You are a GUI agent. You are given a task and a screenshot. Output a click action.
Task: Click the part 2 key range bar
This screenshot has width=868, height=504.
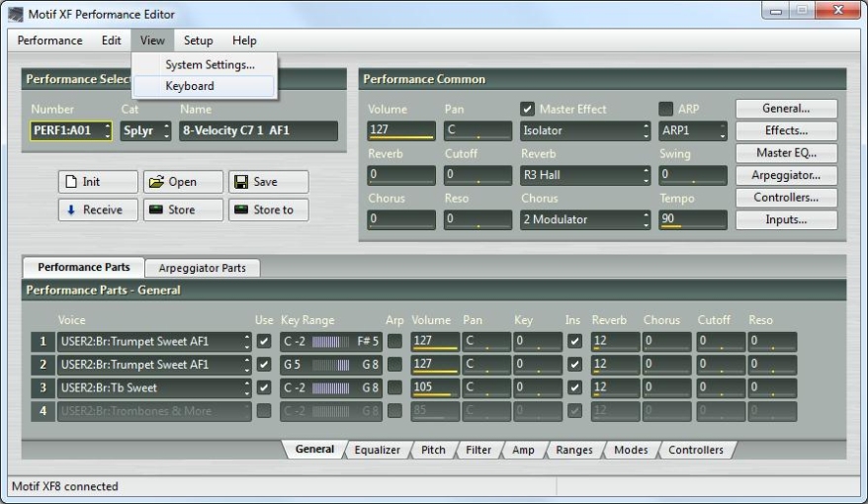(x=330, y=365)
